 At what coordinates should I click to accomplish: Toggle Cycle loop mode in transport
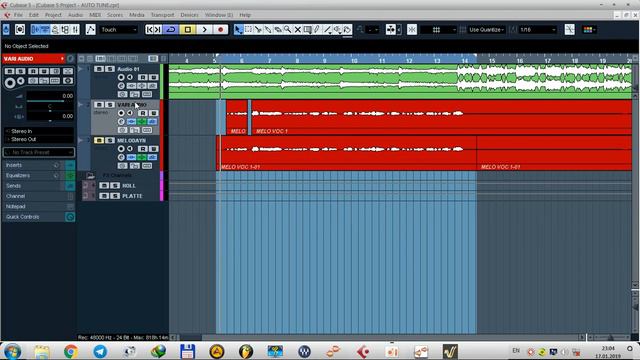pyautogui.click(x=171, y=29)
